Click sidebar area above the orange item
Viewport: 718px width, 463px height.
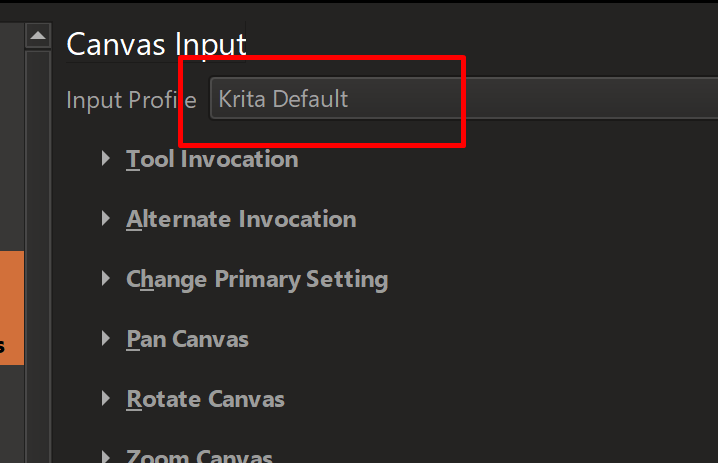(x=11, y=150)
